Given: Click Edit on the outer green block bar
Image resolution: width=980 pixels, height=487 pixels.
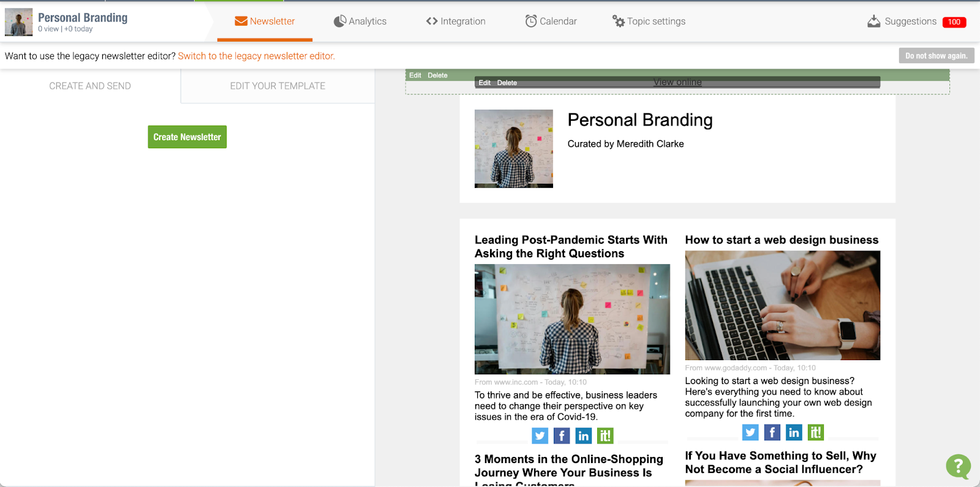Looking at the screenshot, I should click(415, 75).
